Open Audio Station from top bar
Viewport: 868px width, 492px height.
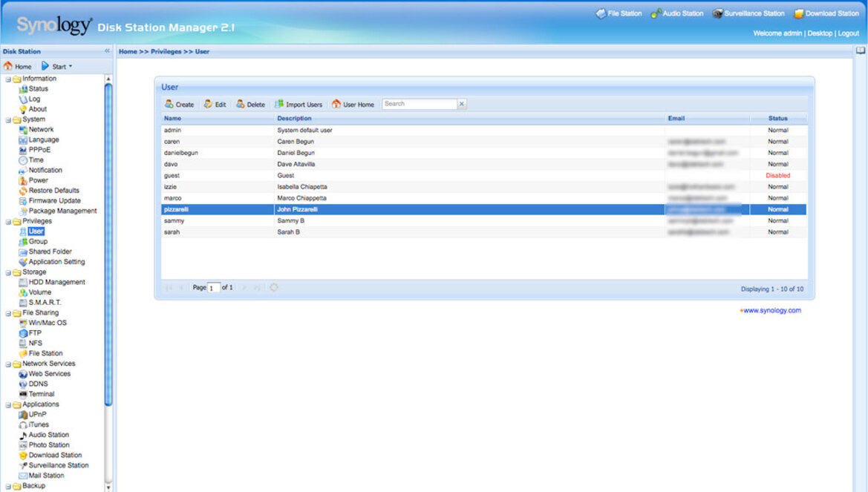(677, 13)
